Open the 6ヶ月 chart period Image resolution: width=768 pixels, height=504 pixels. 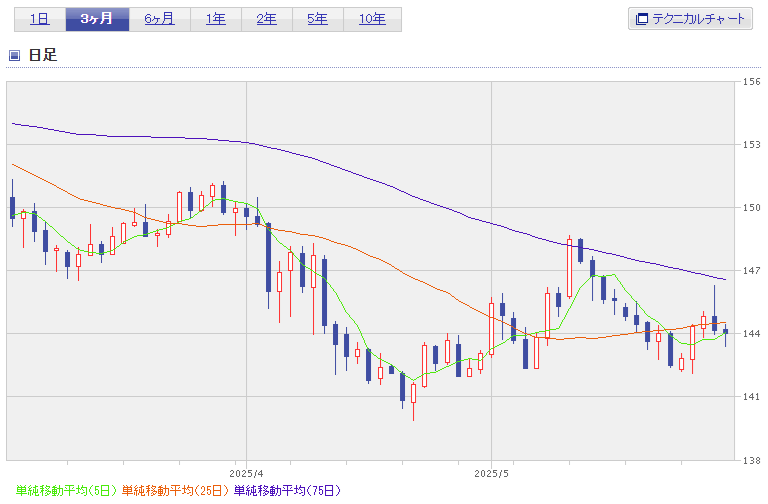click(x=160, y=20)
